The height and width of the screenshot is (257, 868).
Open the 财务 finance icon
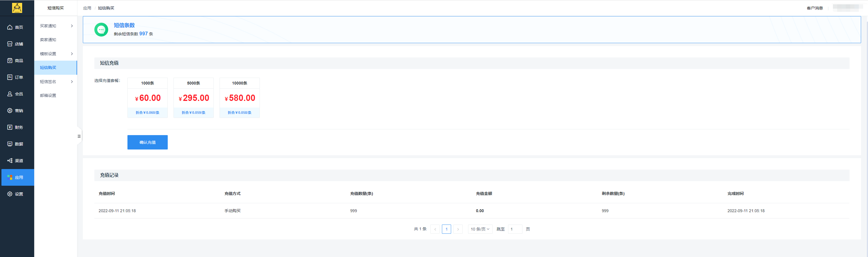[x=10, y=127]
